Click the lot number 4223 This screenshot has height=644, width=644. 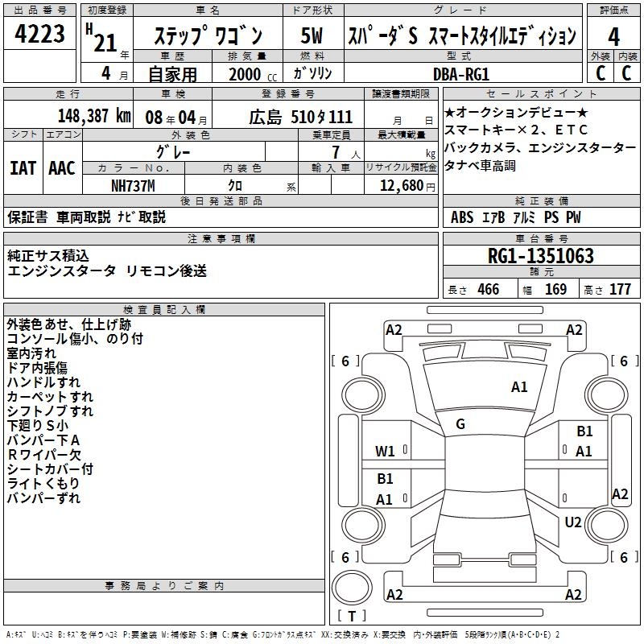pos(39,34)
